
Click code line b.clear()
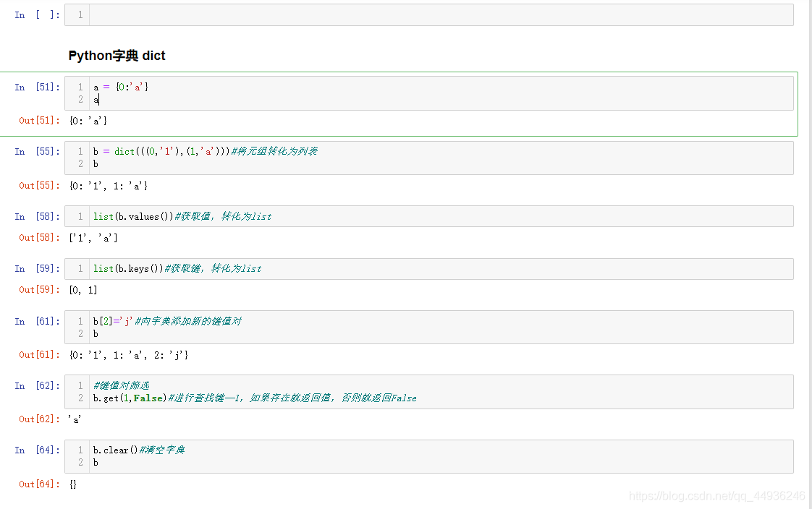(116, 450)
